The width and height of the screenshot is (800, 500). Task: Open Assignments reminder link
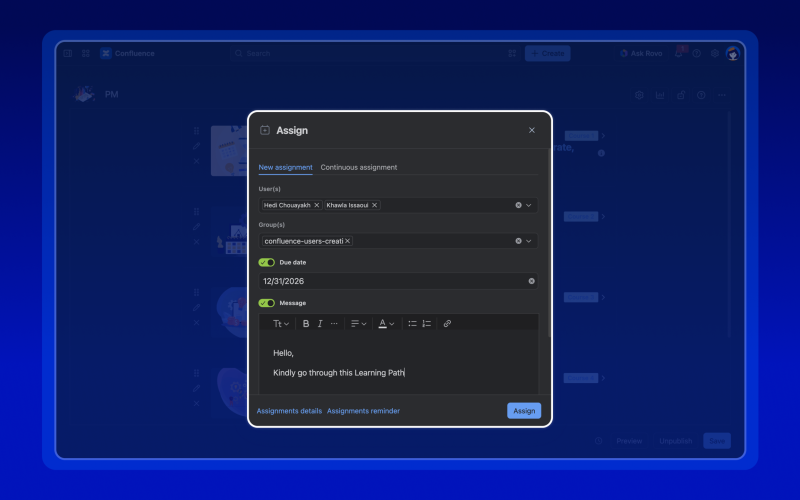(363, 411)
